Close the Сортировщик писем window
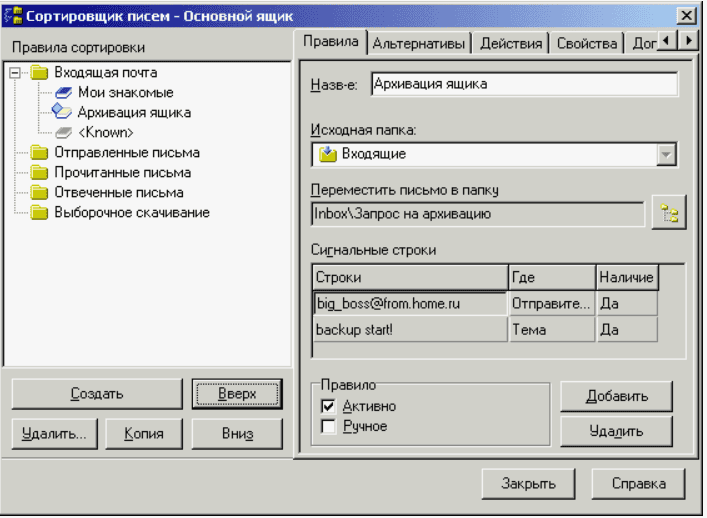 pos(686,16)
